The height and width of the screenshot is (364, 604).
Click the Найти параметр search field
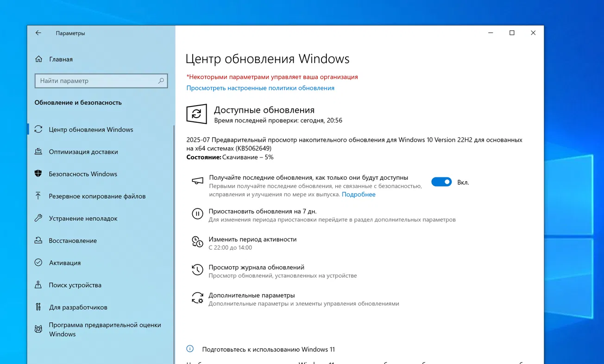point(101,81)
